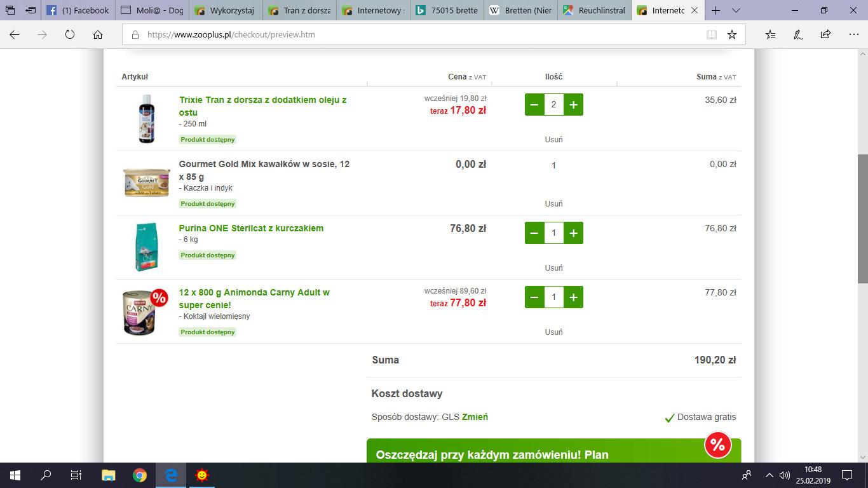This screenshot has height=488, width=868.
Task: Open Purina ONE Sterilcat z kurczakiem link
Action: pos(251,228)
